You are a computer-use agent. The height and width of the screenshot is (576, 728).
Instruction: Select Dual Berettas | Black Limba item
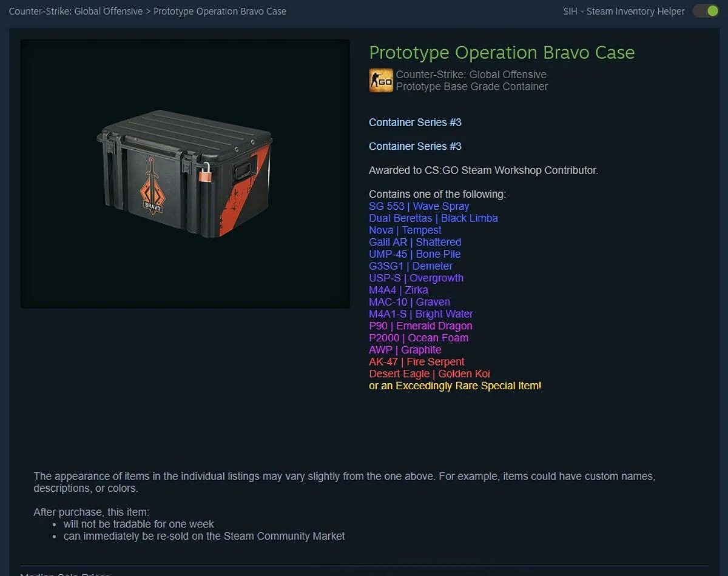click(x=433, y=218)
